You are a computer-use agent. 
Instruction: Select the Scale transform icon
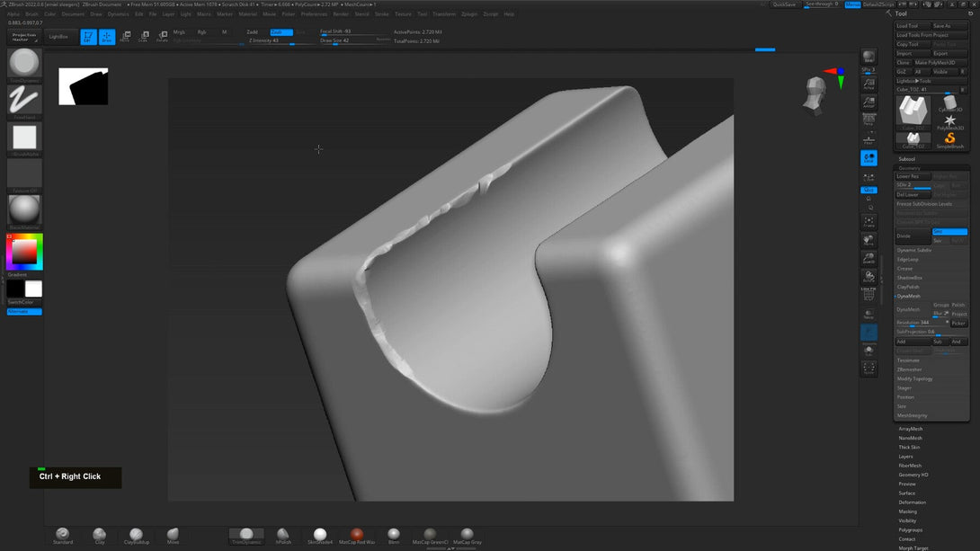(x=144, y=37)
